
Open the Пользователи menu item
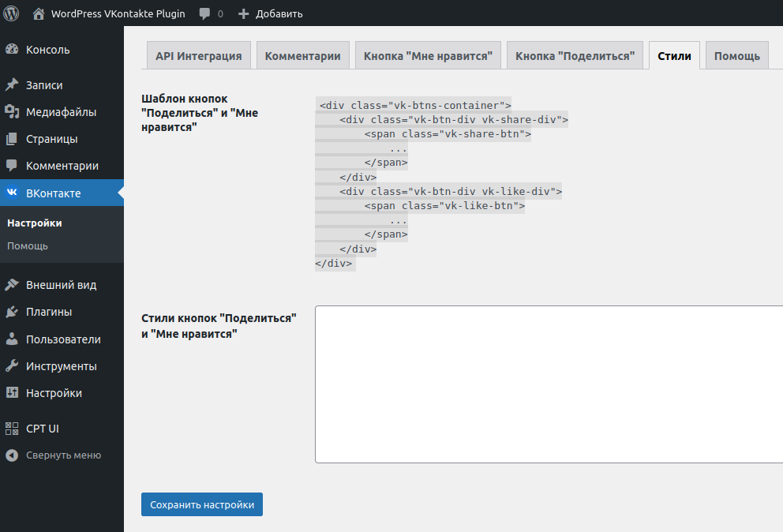click(62, 339)
